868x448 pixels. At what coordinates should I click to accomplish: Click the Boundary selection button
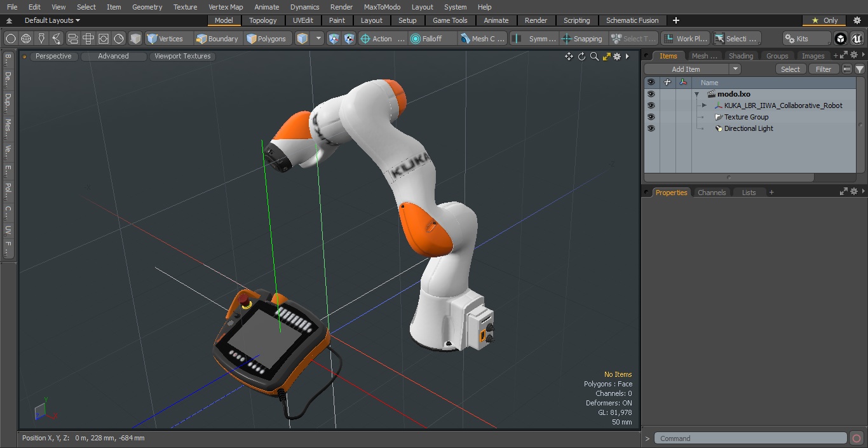217,39
